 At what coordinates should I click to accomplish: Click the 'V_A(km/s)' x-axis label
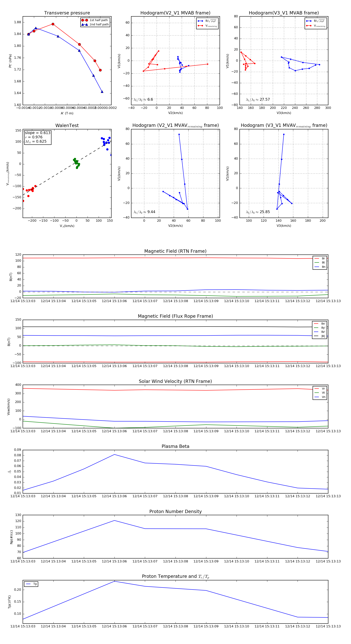67,226
